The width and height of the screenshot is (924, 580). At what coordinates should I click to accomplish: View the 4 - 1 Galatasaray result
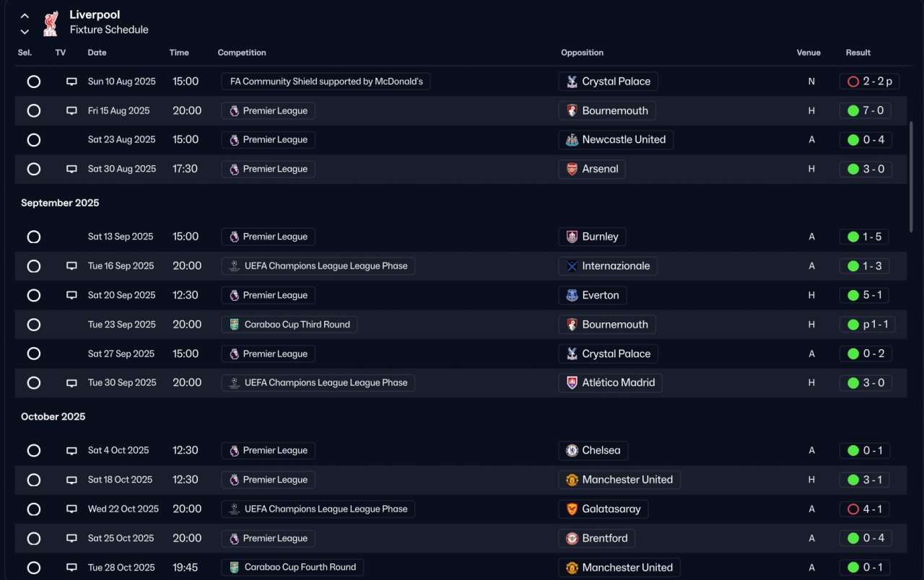865,509
